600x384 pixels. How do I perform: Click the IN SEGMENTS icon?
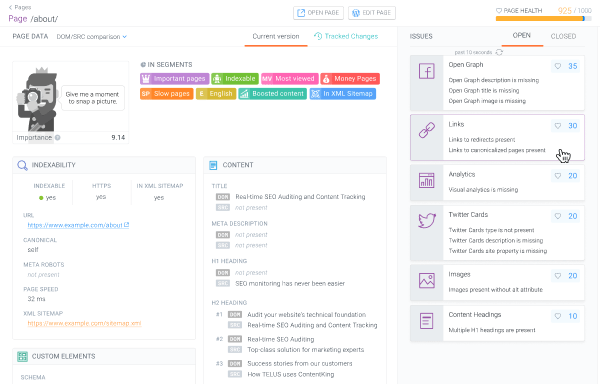coord(143,65)
